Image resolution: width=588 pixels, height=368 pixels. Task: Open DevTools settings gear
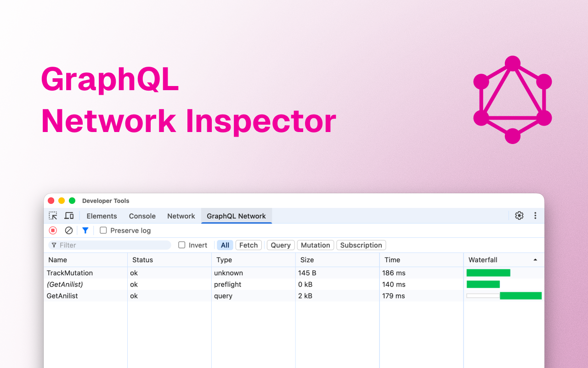(519, 216)
